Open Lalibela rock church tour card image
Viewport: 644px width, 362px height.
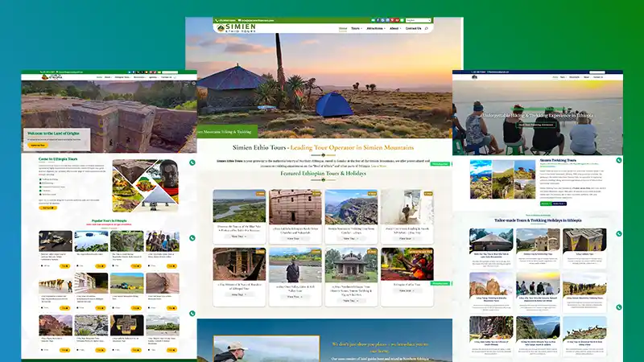coord(295,207)
